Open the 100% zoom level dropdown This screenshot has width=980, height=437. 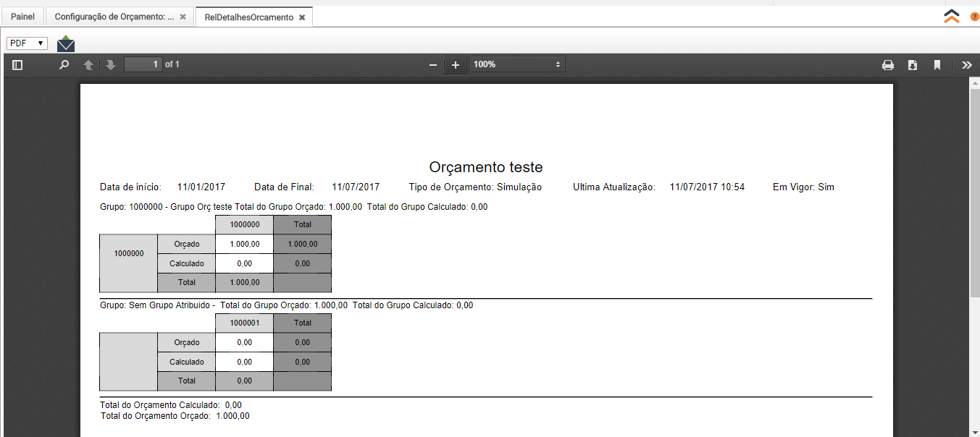[516, 64]
